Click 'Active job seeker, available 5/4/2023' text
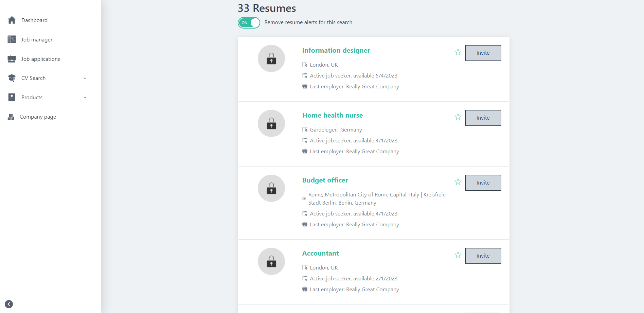 pyautogui.click(x=354, y=76)
